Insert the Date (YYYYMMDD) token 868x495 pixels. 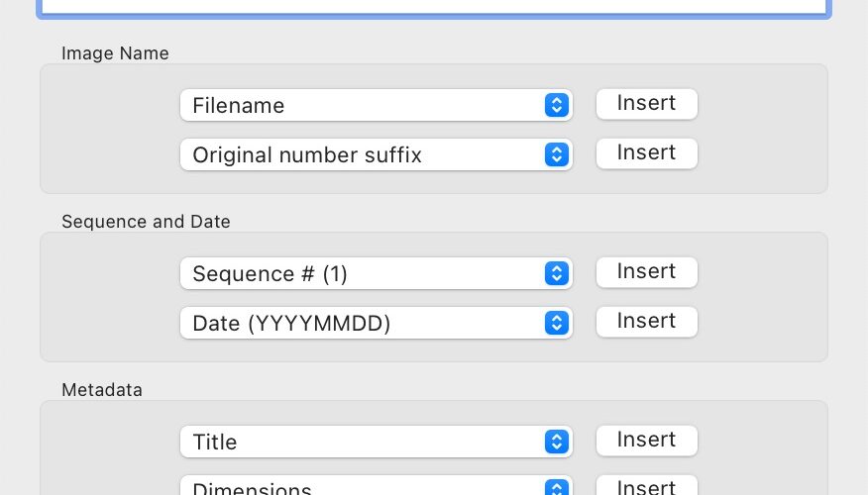647,322
